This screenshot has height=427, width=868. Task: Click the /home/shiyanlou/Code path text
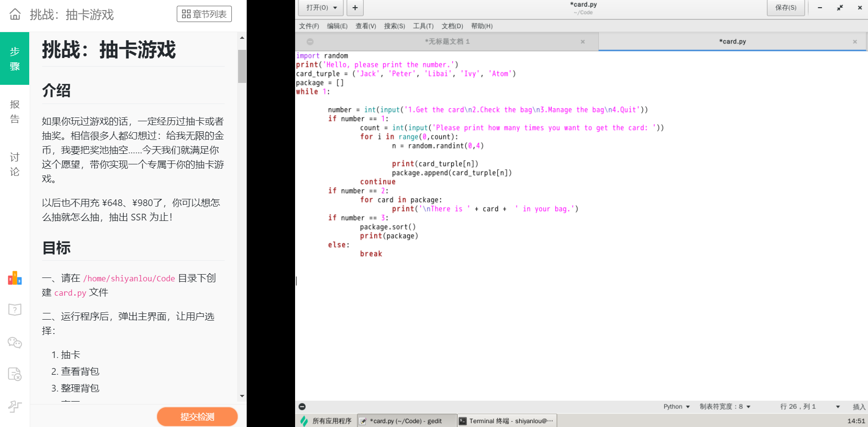click(129, 278)
